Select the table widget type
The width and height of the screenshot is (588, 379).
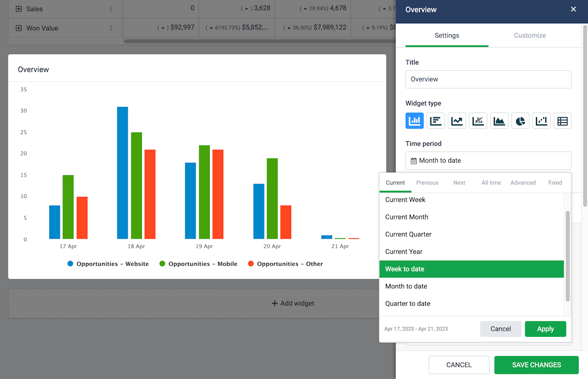[562, 121]
